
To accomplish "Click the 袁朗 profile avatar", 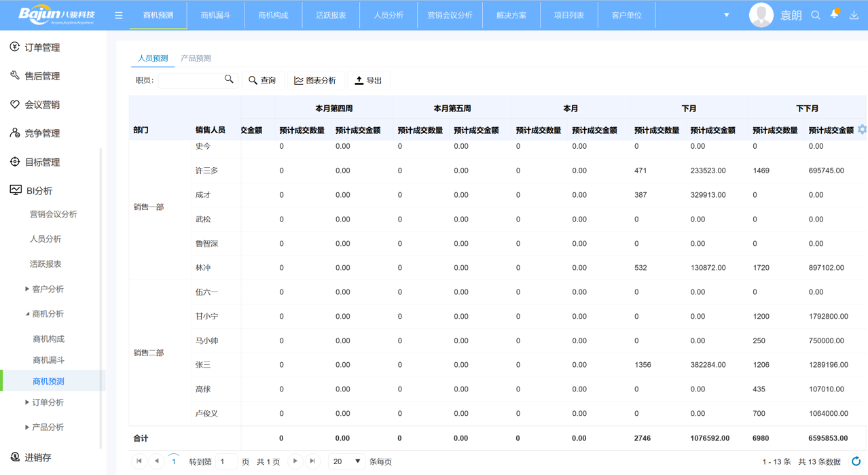I will tap(761, 14).
